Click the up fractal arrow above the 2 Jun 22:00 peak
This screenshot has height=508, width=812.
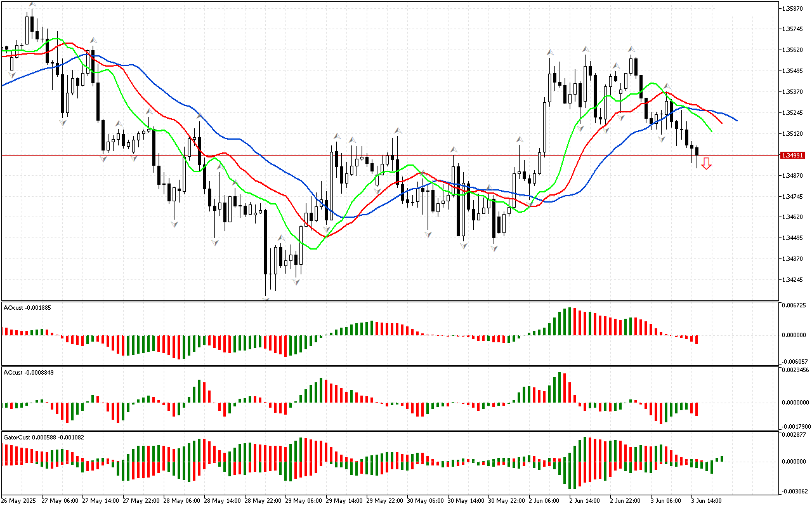click(632, 49)
